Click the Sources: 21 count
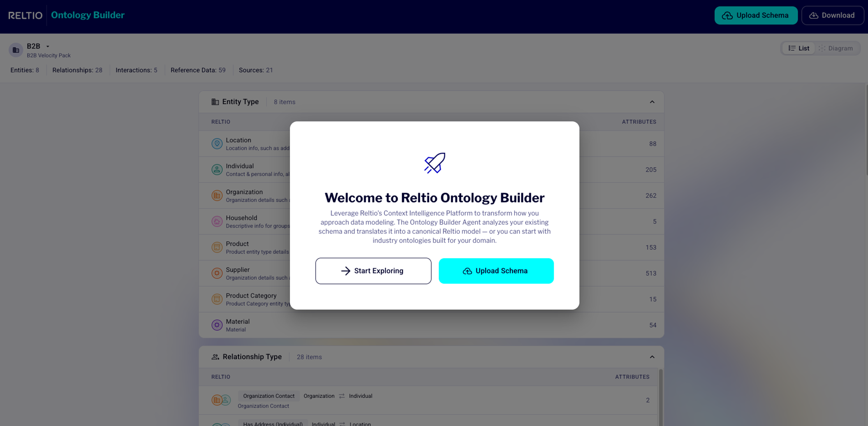 (x=256, y=70)
